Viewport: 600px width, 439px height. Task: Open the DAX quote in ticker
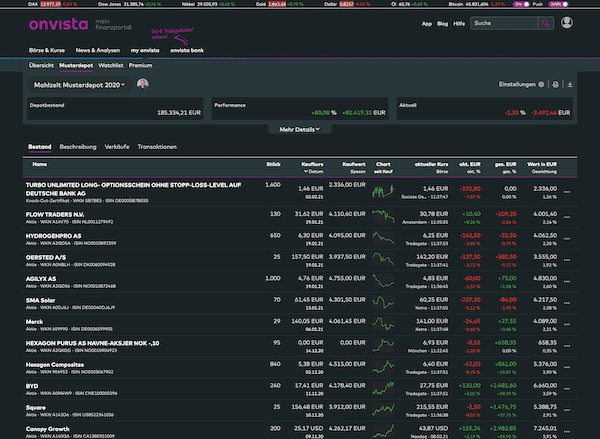(52, 4)
